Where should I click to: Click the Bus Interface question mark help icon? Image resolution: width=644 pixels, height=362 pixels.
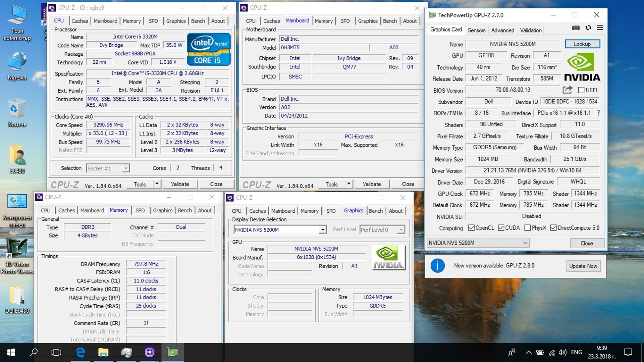[598, 113]
